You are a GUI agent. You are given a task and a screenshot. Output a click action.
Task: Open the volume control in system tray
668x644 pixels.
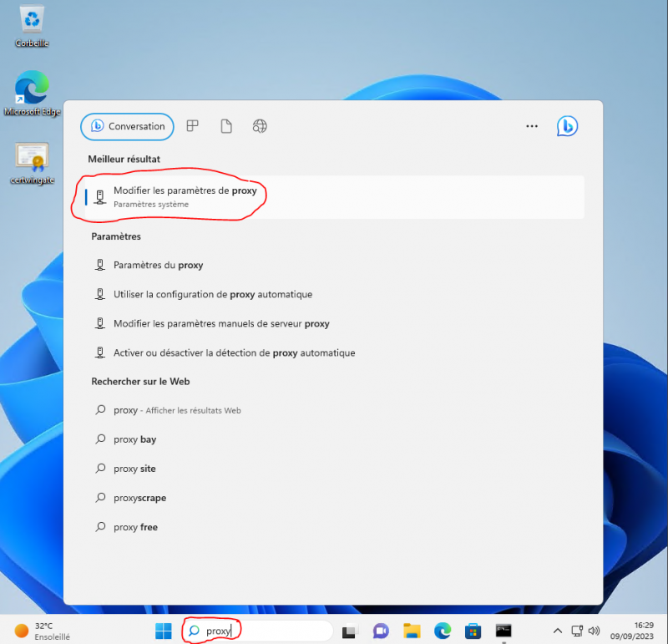[595, 631]
